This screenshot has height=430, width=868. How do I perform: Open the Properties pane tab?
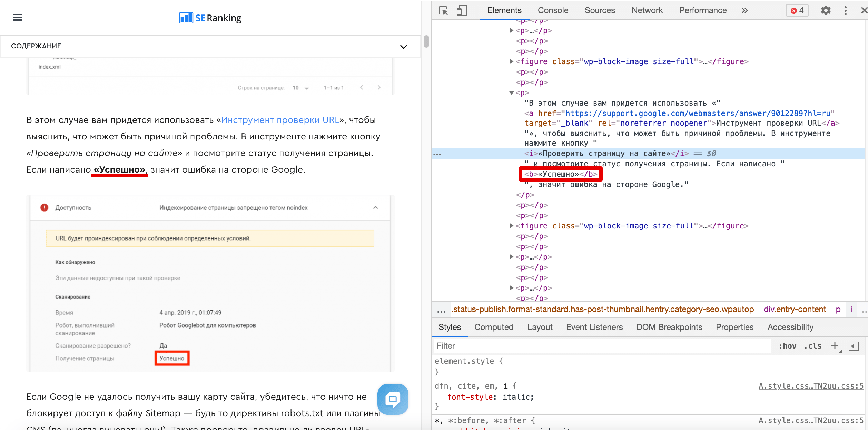pyautogui.click(x=734, y=327)
